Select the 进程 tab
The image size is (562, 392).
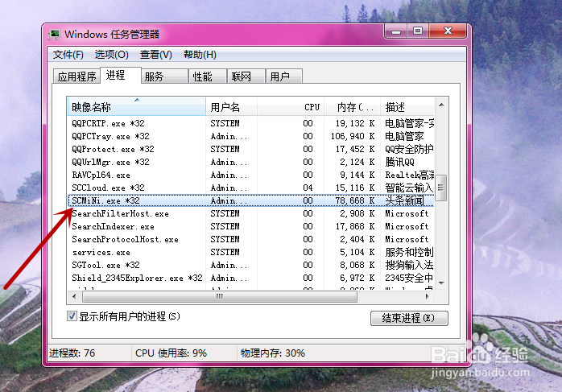click(x=121, y=75)
